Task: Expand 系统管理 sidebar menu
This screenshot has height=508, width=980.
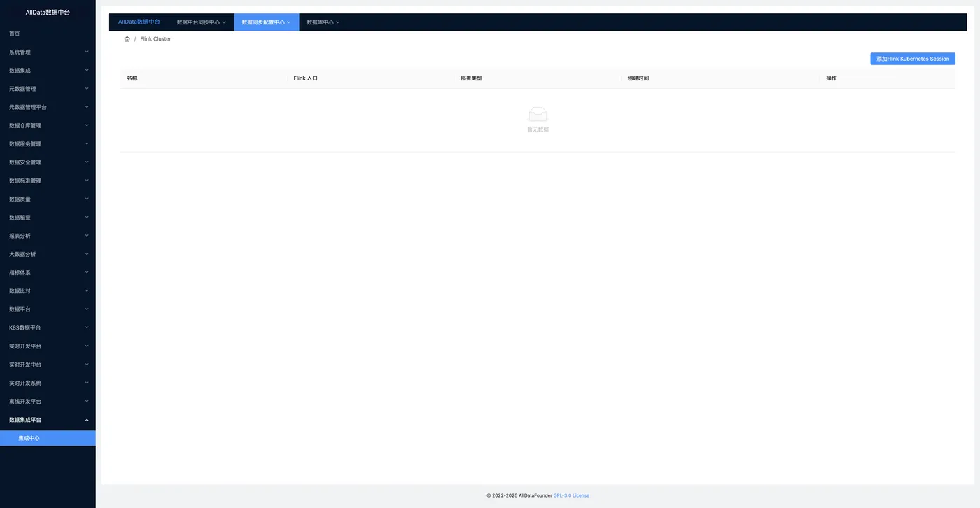Action: (48, 52)
